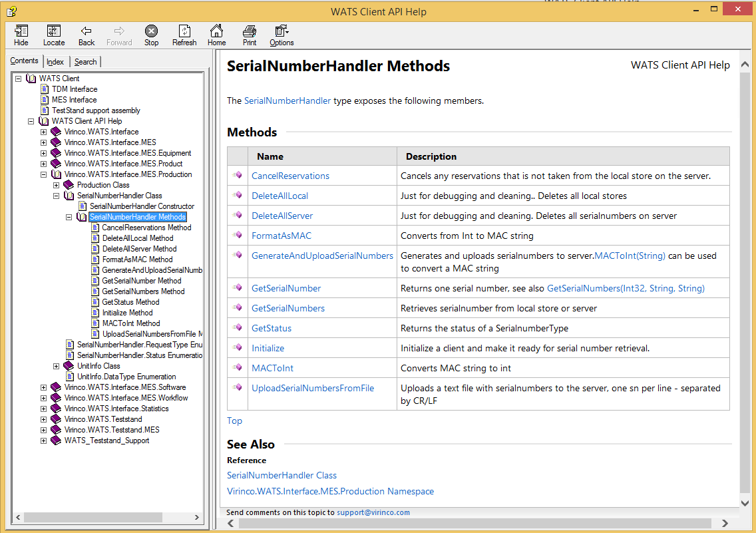Click tree pane scroll right arrow

tap(197, 517)
